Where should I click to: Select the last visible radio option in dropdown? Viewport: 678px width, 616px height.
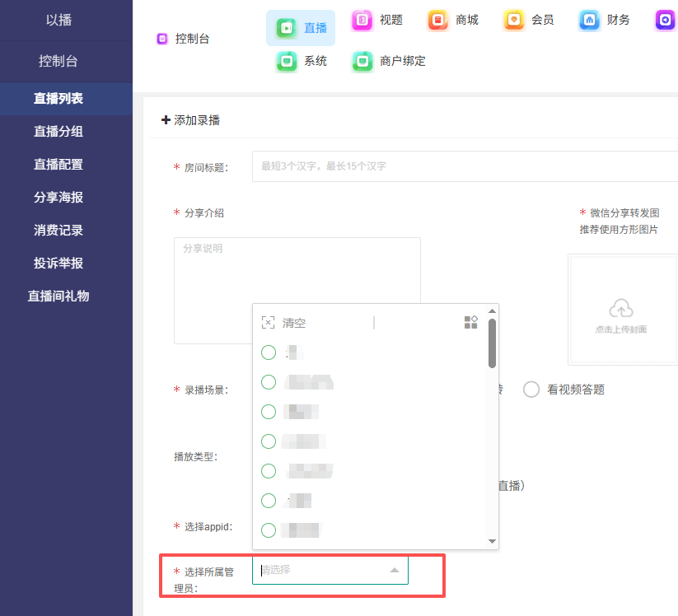[269, 530]
